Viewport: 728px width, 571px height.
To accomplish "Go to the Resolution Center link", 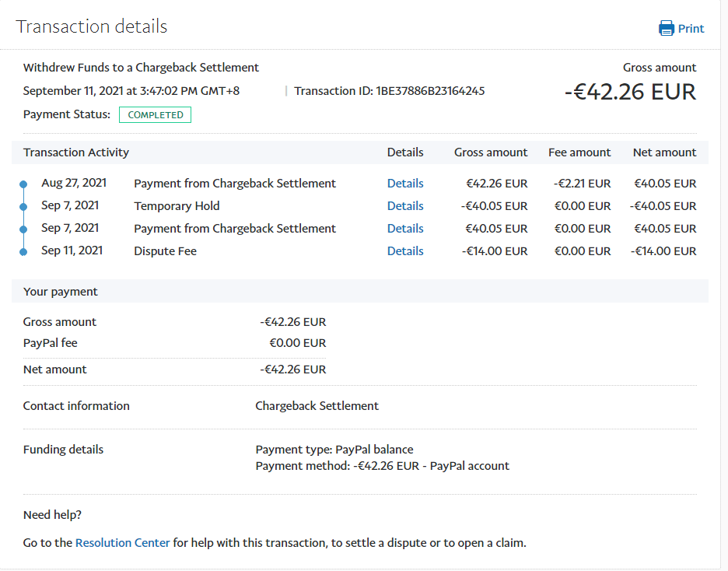I will pos(122,543).
